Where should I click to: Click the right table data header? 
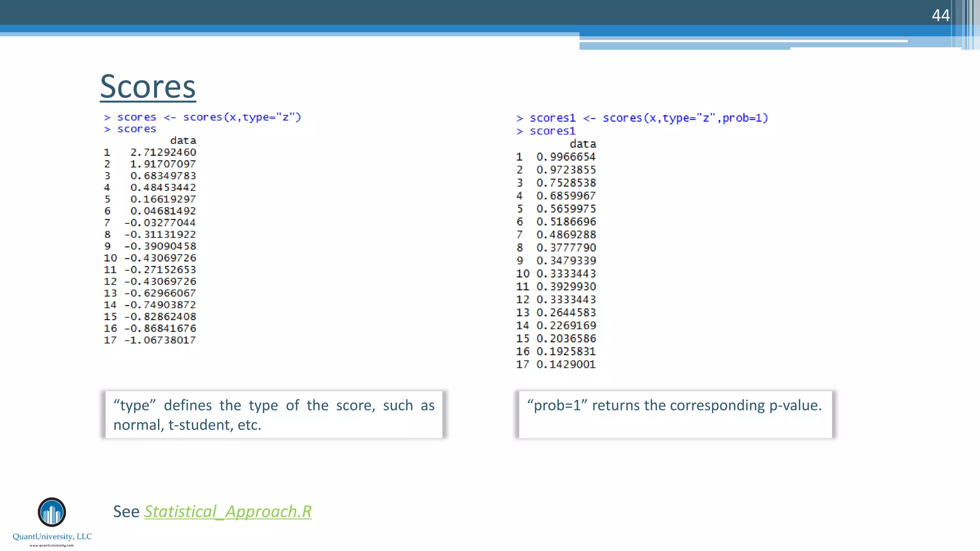pyautogui.click(x=582, y=144)
